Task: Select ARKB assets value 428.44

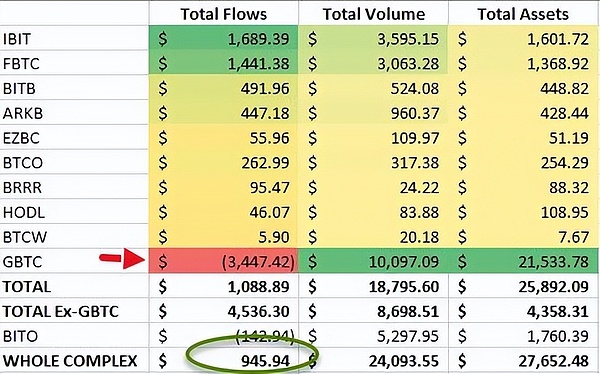Action: [564, 113]
